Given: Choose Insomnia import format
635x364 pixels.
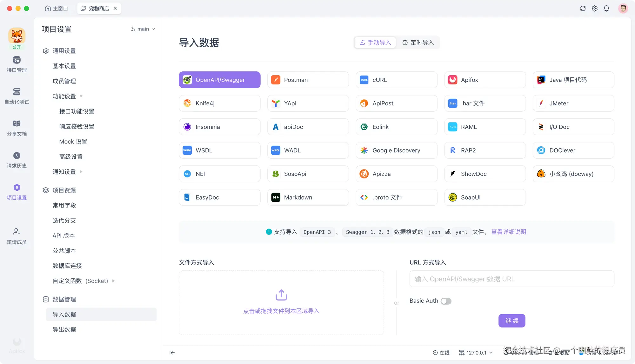Looking at the screenshot, I should coord(220,127).
